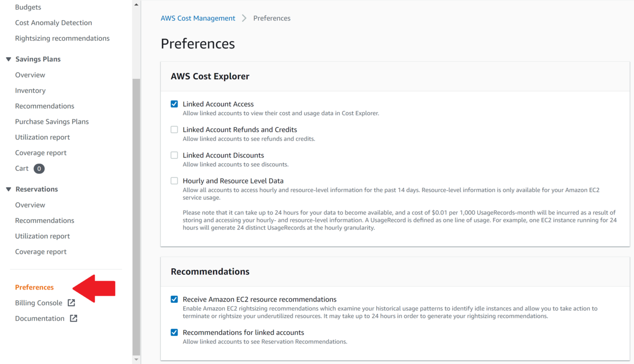Image resolution: width=634 pixels, height=364 pixels.
Task: Click sidebar scrollbar down arrow
Action: click(x=136, y=359)
